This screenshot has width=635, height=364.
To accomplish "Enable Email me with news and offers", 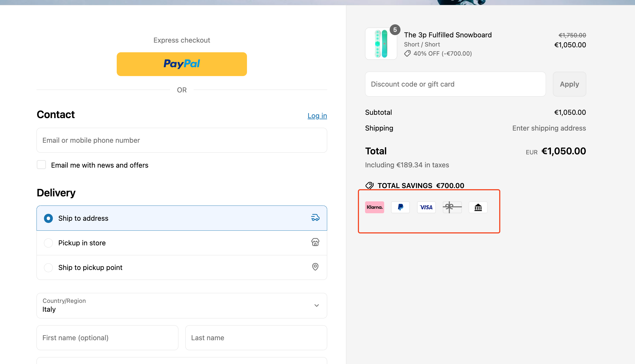I will [41, 165].
